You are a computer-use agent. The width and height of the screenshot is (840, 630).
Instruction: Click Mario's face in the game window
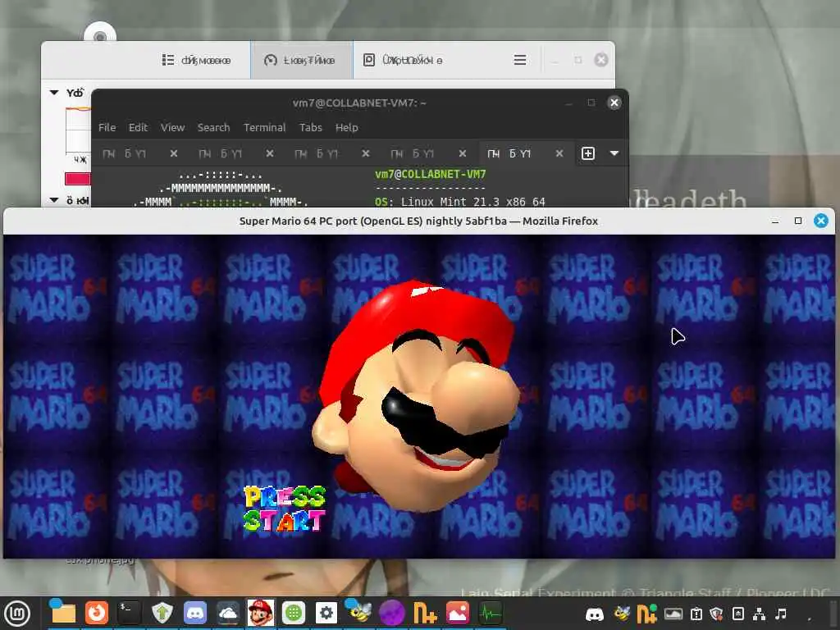pos(418,396)
